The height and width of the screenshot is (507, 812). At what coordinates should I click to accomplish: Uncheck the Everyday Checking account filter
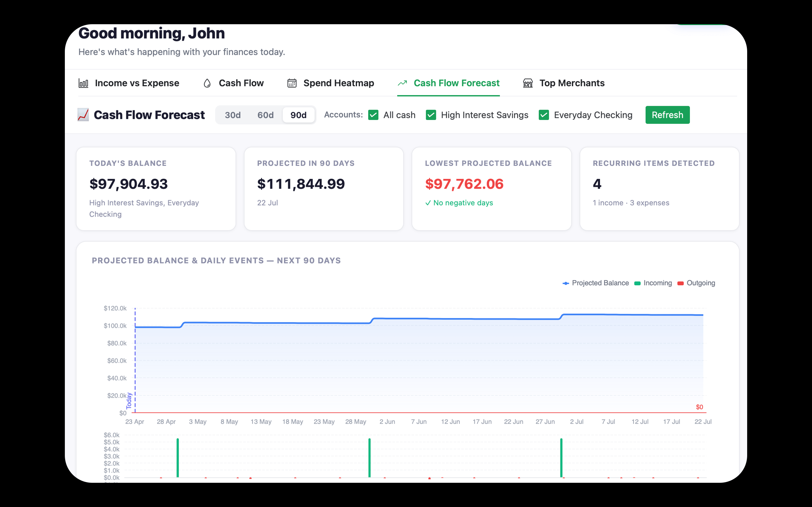point(544,115)
